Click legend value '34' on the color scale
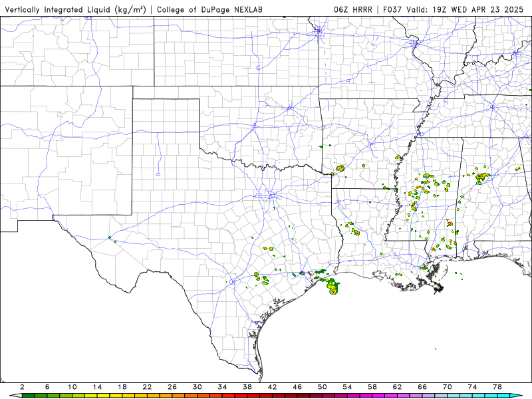This screenshot has height=399, width=532. coord(223,387)
